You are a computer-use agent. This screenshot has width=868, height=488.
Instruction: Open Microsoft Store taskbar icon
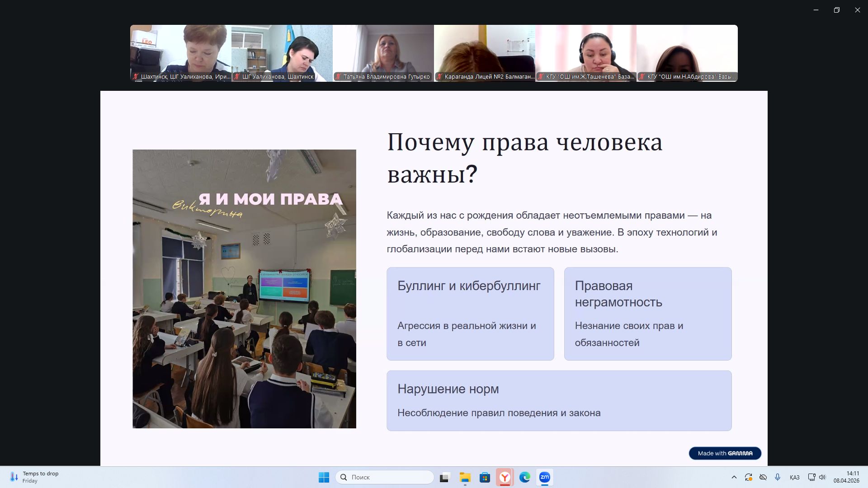(485, 477)
